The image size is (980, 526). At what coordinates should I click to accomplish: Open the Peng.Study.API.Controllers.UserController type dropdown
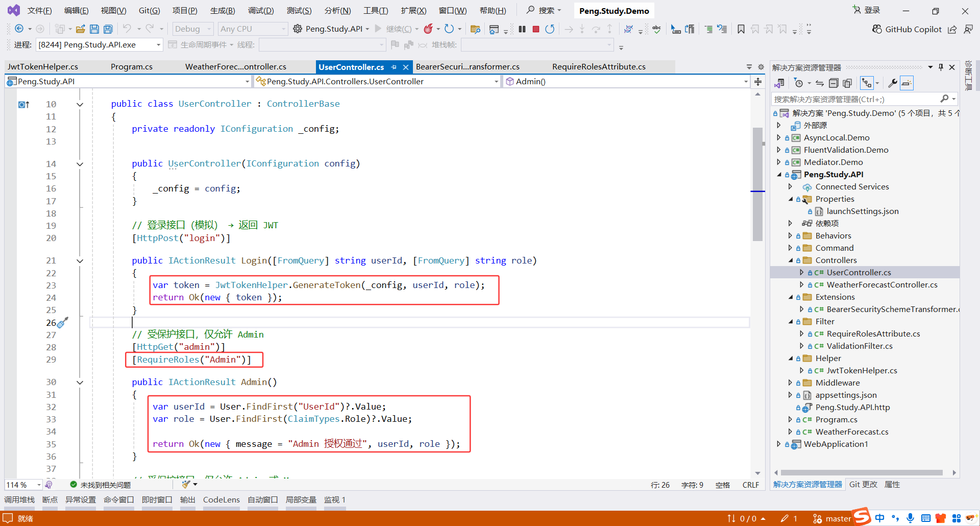pyautogui.click(x=377, y=82)
